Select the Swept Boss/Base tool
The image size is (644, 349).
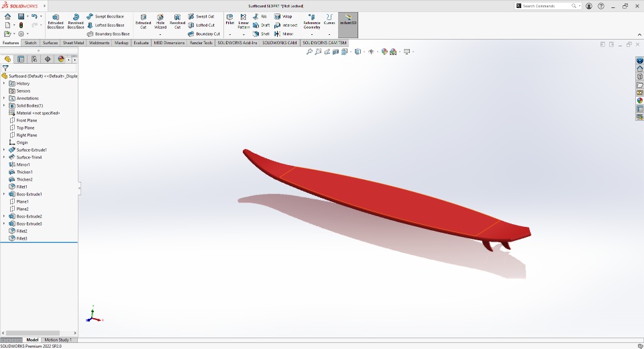tap(105, 16)
